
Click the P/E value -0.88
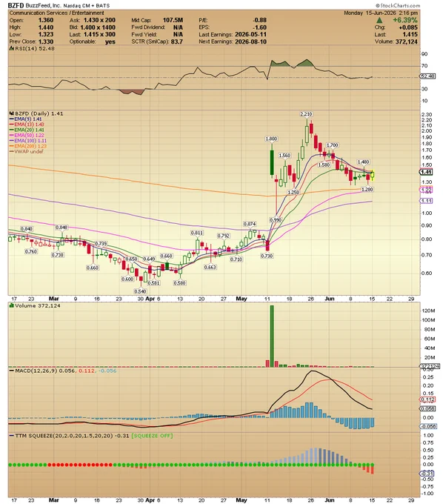tap(259, 20)
